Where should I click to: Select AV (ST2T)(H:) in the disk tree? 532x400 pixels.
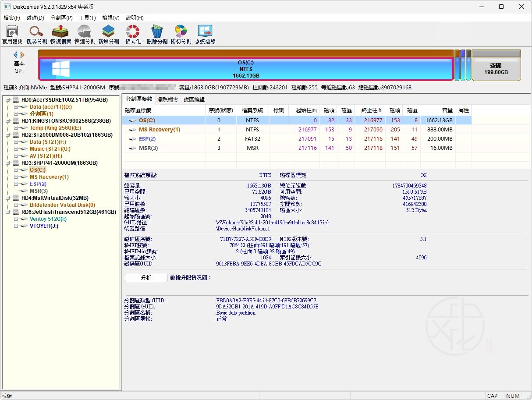[x=46, y=156]
